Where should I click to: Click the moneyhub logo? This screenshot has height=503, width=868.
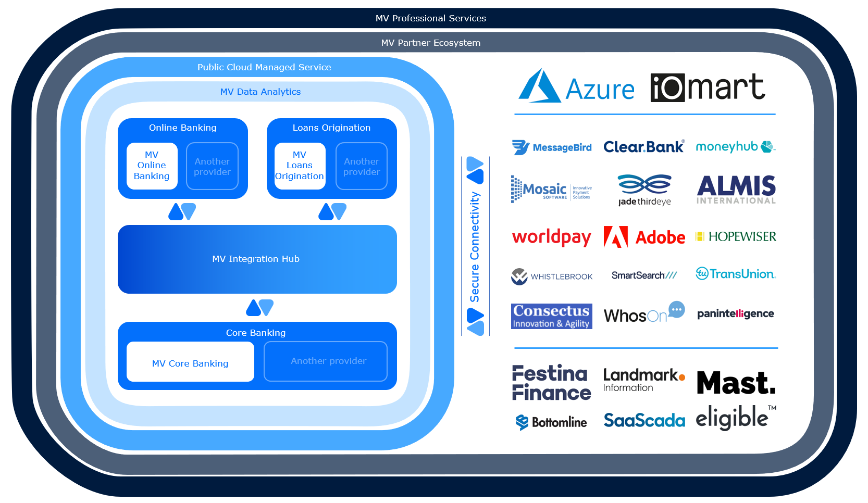pos(736,147)
